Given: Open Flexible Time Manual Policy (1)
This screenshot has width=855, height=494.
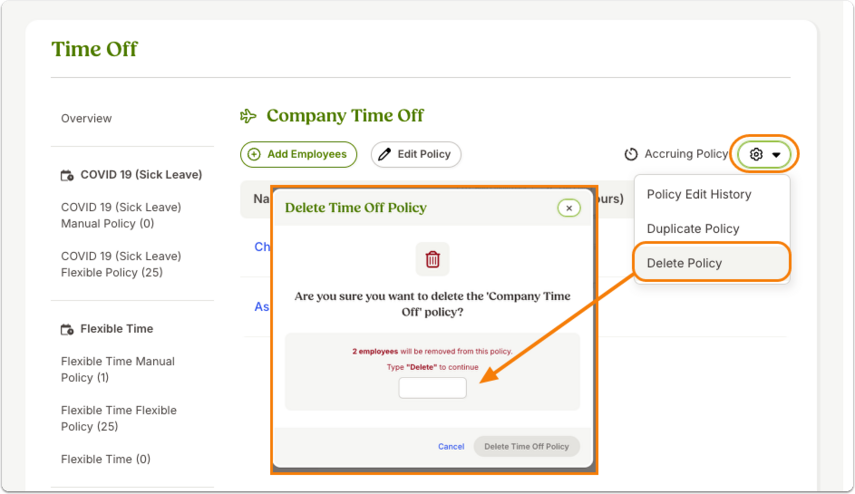Looking at the screenshot, I should pos(118,370).
